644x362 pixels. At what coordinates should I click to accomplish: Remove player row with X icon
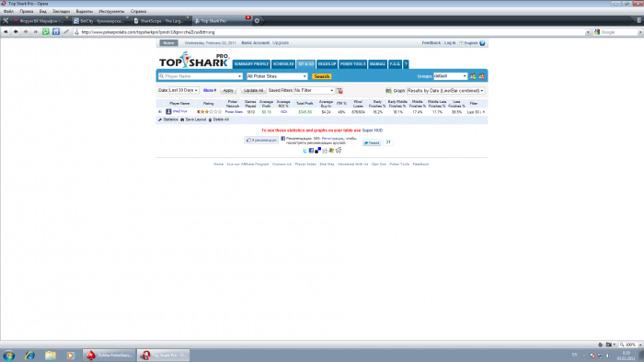pos(484,112)
